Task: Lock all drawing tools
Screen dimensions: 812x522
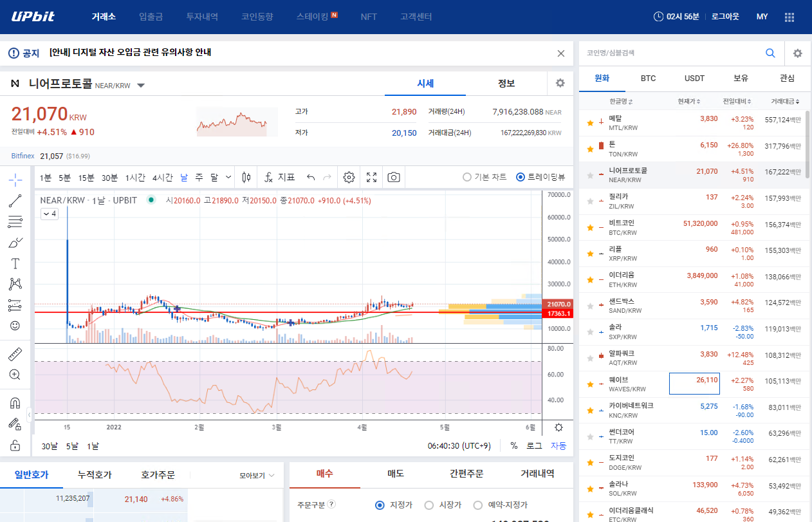Action: pos(15,445)
